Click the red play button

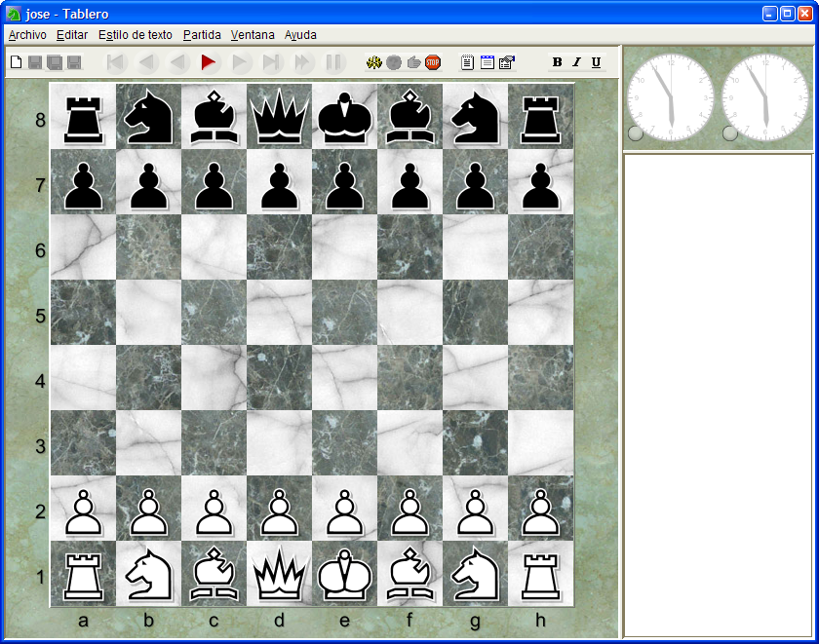point(209,62)
